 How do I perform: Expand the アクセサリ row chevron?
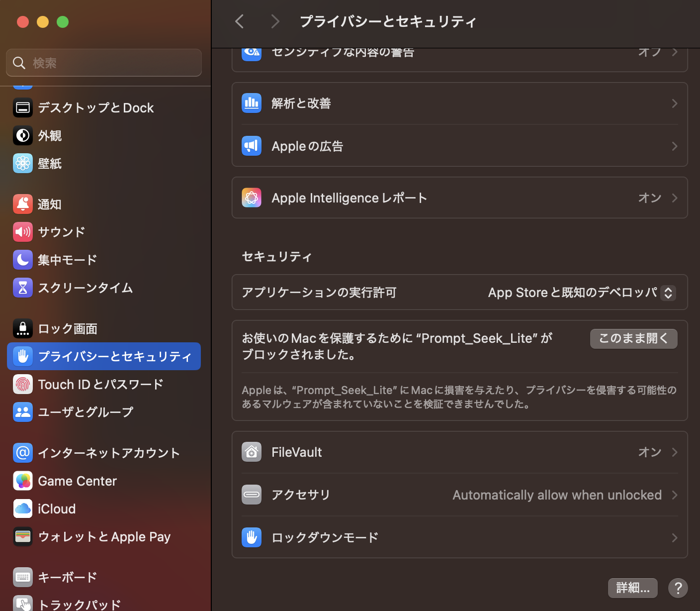coord(675,495)
